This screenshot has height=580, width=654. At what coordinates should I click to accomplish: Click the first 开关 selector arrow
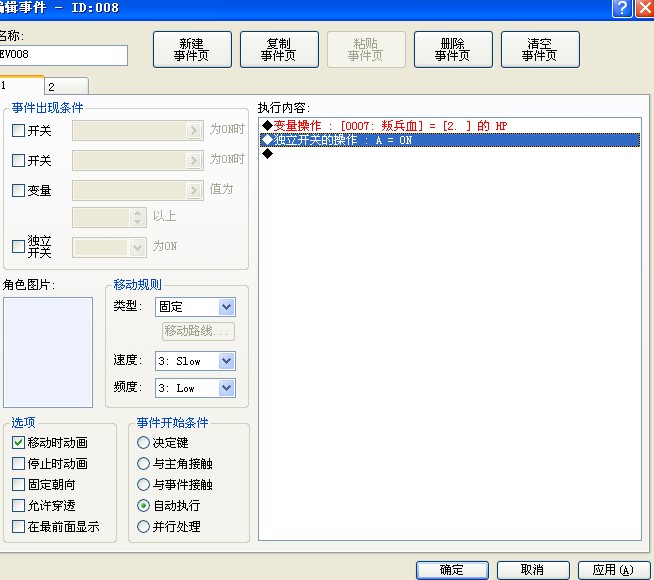[x=193, y=131]
